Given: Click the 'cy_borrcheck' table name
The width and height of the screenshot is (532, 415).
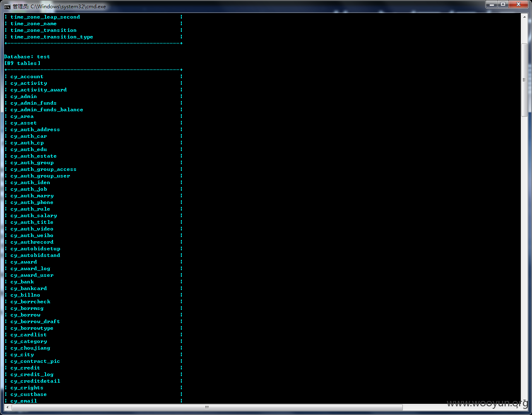Looking at the screenshot, I should 30,302.
